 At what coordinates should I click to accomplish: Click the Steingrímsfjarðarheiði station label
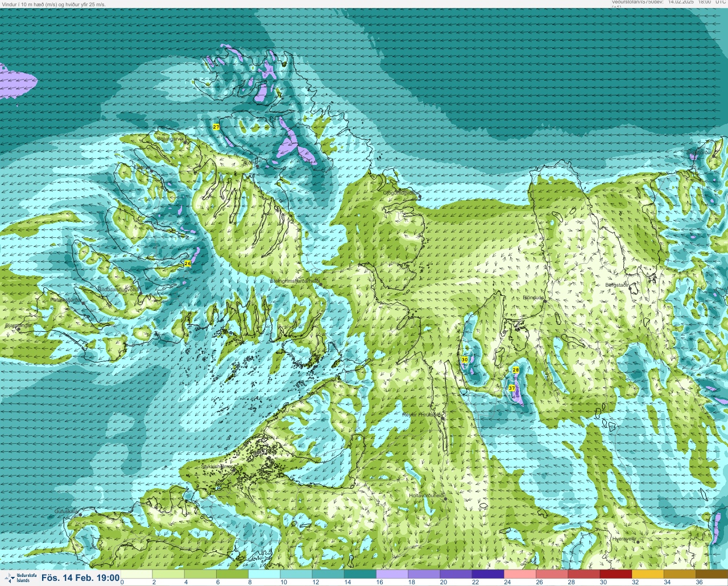coord(294,280)
